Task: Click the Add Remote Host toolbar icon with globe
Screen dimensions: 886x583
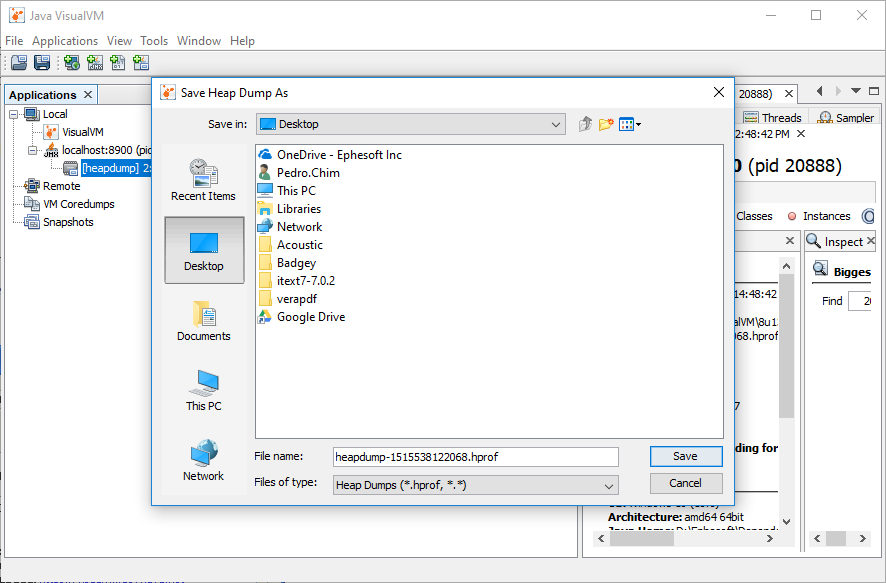Action: 72,62
